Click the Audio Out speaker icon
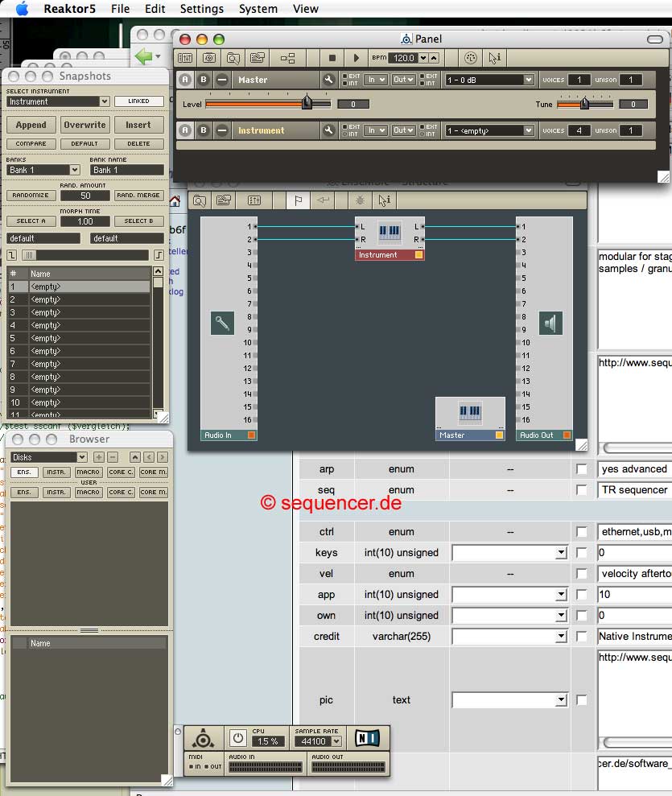This screenshot has width=672, height=796. point(550,323)
